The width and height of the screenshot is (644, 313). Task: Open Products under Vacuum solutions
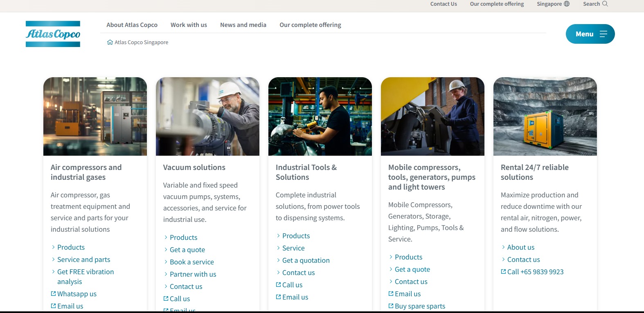click(x=183, y=237)
